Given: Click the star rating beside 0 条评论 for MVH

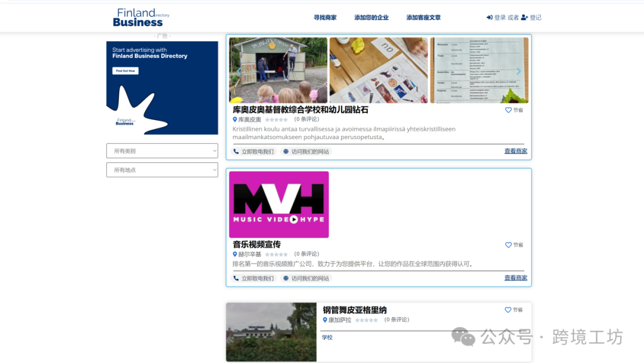Looking at the screenshot, I should pos(276,254).
